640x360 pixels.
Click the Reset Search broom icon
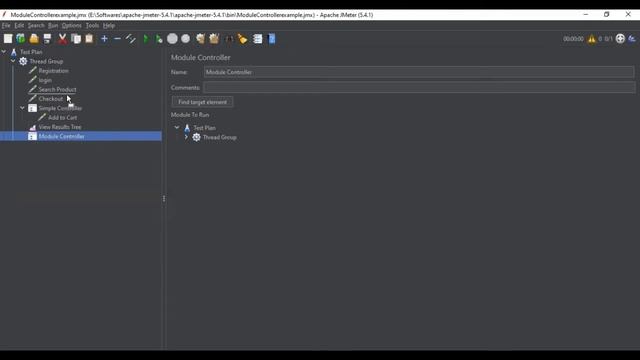243,39
